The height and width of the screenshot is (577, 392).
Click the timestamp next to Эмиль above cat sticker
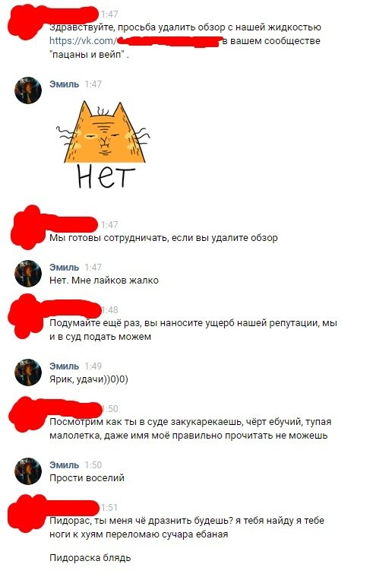pos(93,84)
